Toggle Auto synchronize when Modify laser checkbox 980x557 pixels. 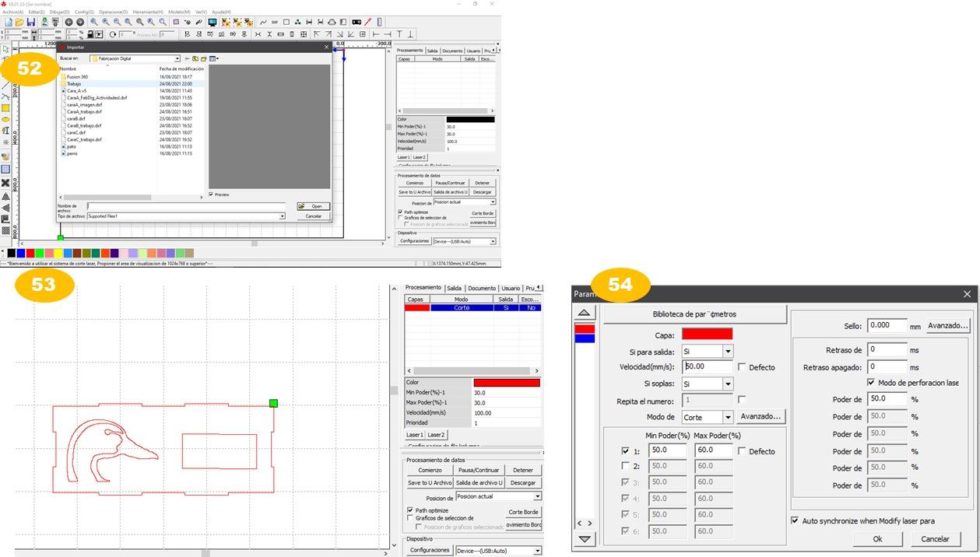795,520
